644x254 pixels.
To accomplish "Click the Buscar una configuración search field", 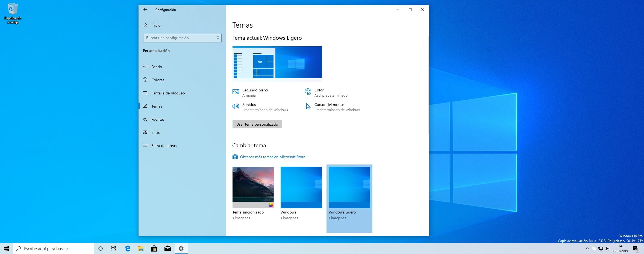I will 179,38.
